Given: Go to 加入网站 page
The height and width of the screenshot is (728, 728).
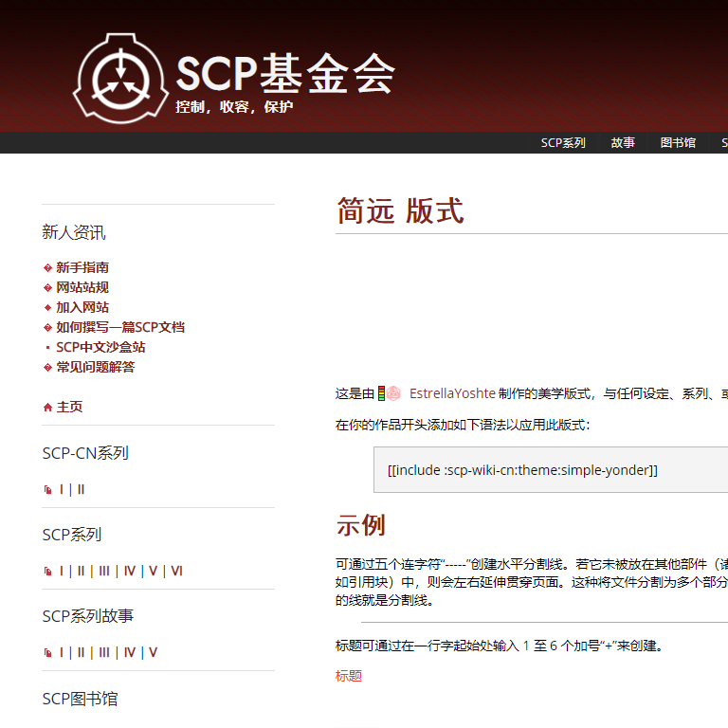Looking at the screenshot, I should click(82, 307).
